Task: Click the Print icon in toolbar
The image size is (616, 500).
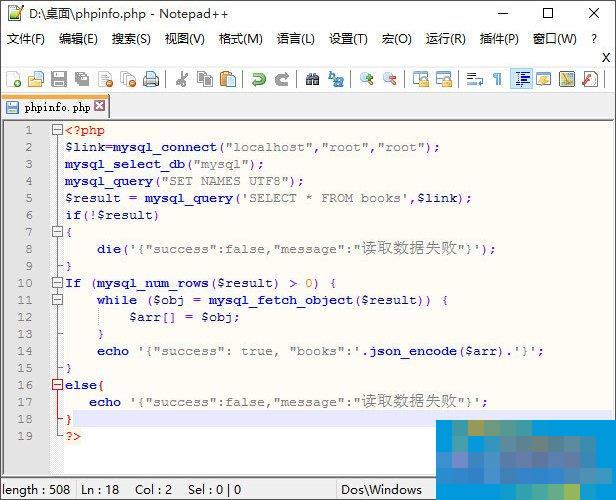Action: [151, 79]
